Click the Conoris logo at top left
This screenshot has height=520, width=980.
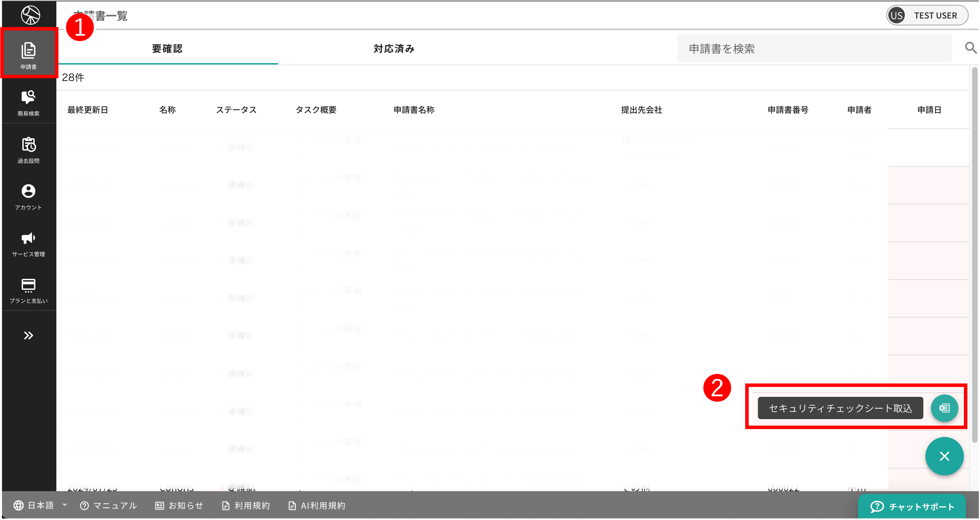coord(30,15)
